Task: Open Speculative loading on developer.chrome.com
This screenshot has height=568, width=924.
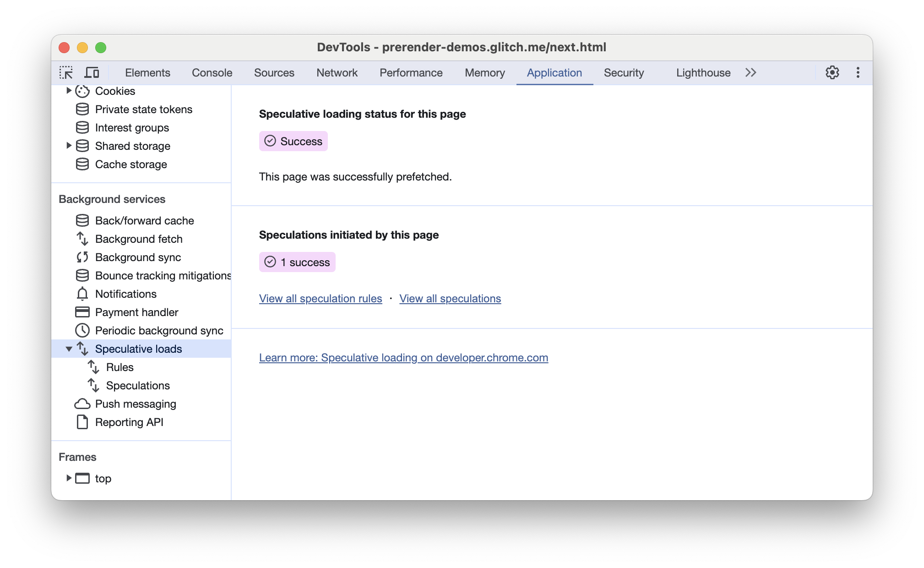Action: point(403,357)
